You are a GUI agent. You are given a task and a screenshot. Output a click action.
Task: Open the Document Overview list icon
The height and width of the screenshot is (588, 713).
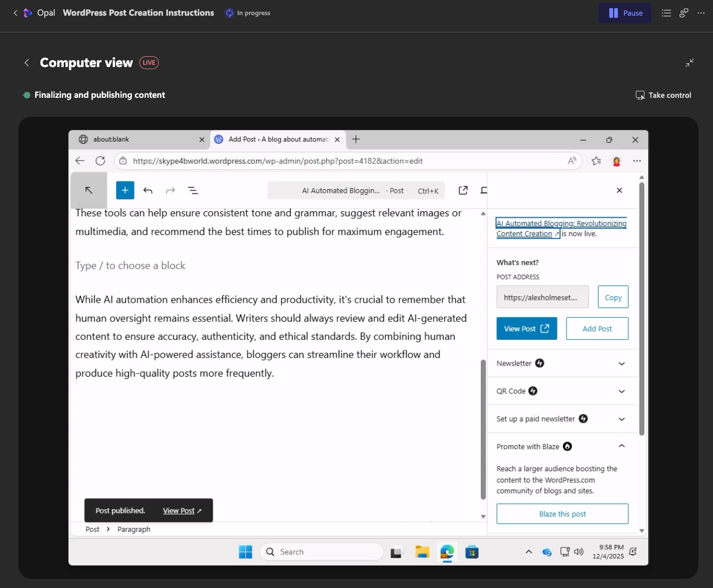[193, 190]
